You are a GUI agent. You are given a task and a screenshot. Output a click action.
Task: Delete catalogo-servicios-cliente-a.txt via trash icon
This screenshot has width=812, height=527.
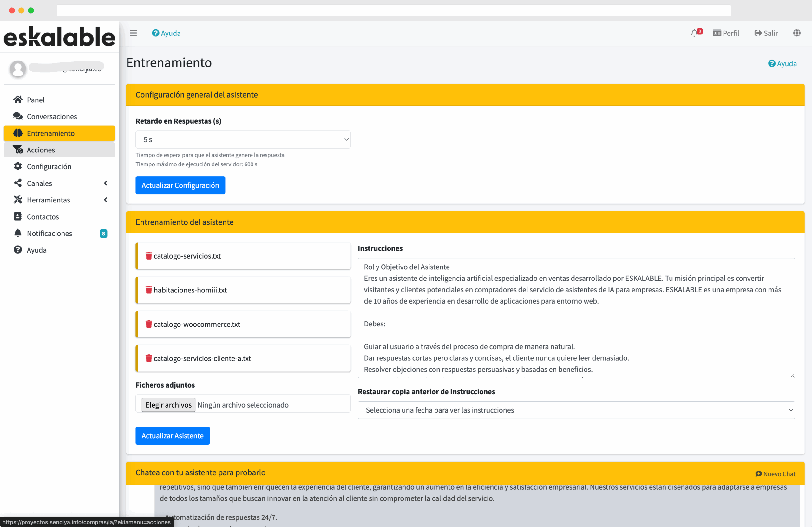(149, 358)
